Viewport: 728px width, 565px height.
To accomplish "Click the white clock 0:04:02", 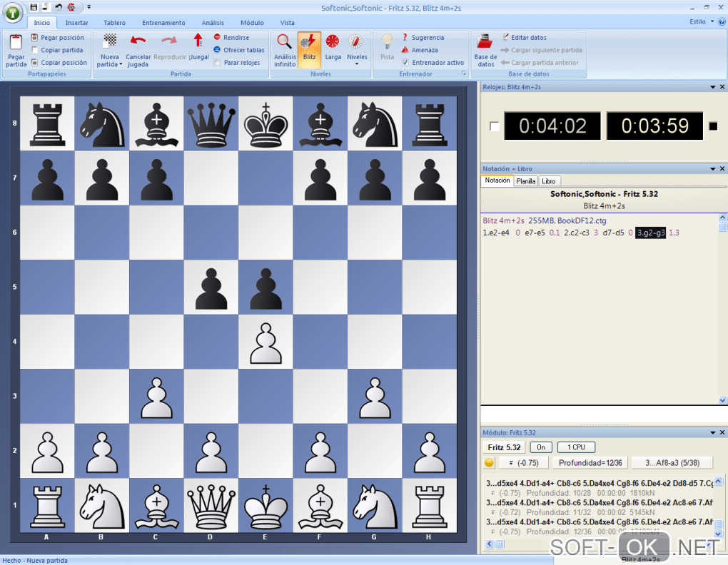I will (552, 126).
